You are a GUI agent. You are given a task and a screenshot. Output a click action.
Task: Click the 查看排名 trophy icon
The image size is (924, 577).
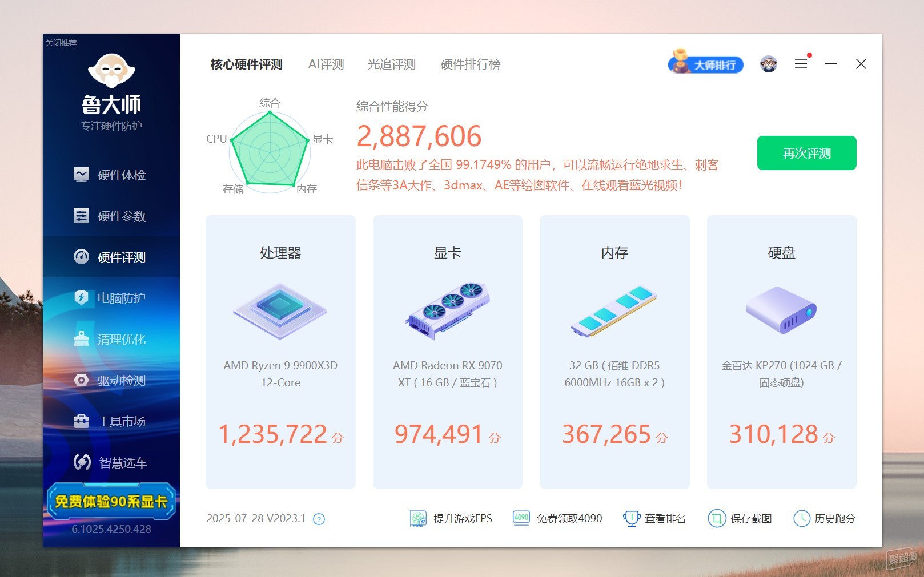pyautogui.click(x=632, y=518)
